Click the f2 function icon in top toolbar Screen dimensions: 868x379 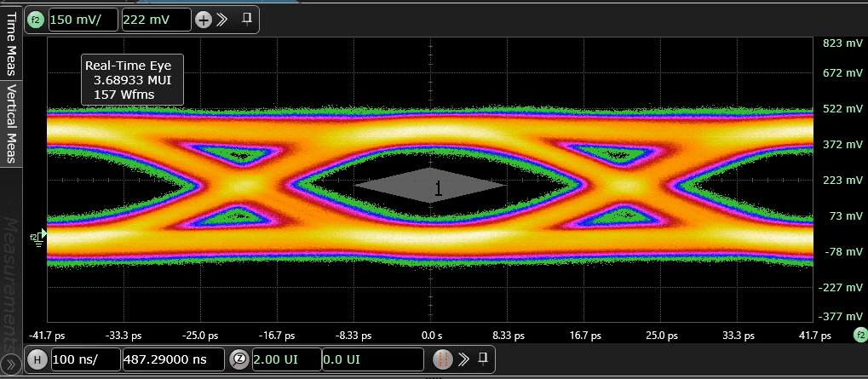pyautogui.click(x=37, y=20)
